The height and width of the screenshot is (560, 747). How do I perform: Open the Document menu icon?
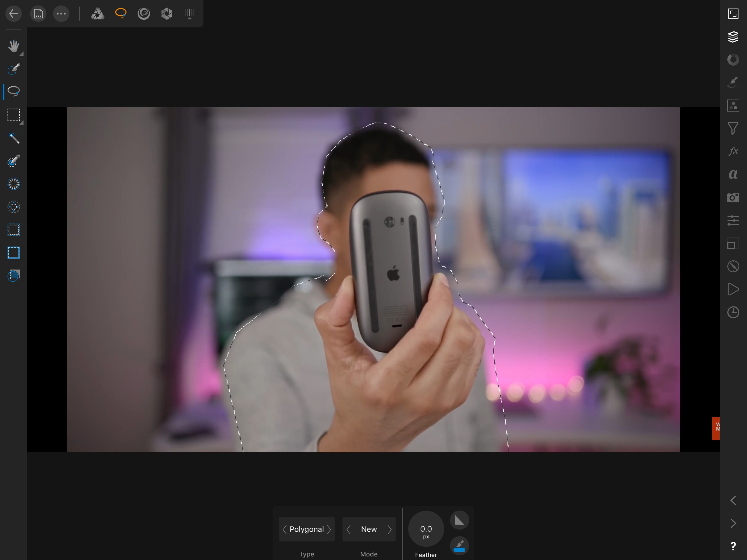click(38, 14)
